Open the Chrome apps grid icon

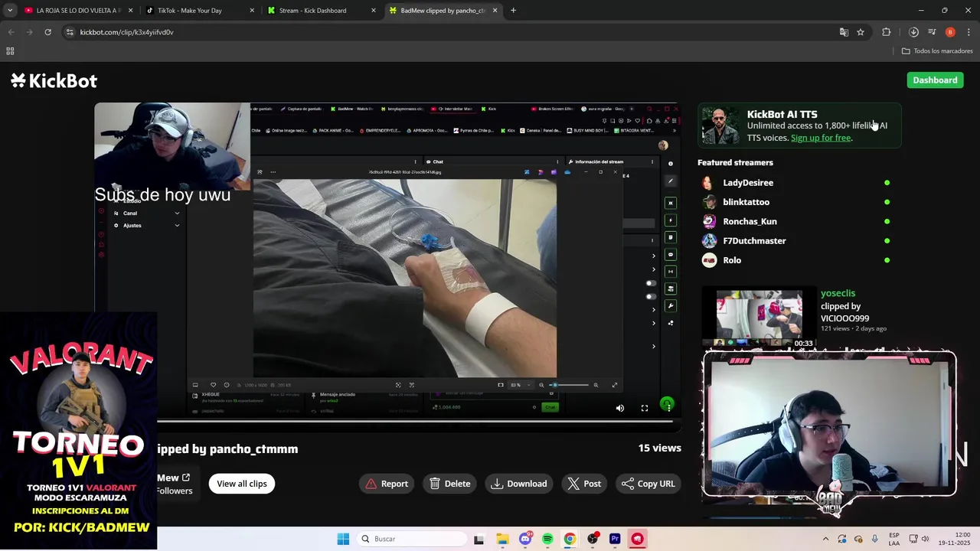click(10, 51)
